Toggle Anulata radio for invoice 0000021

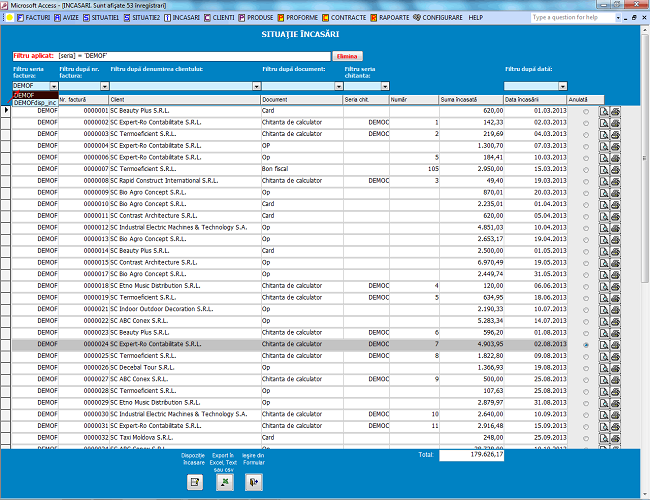[586, 310]
